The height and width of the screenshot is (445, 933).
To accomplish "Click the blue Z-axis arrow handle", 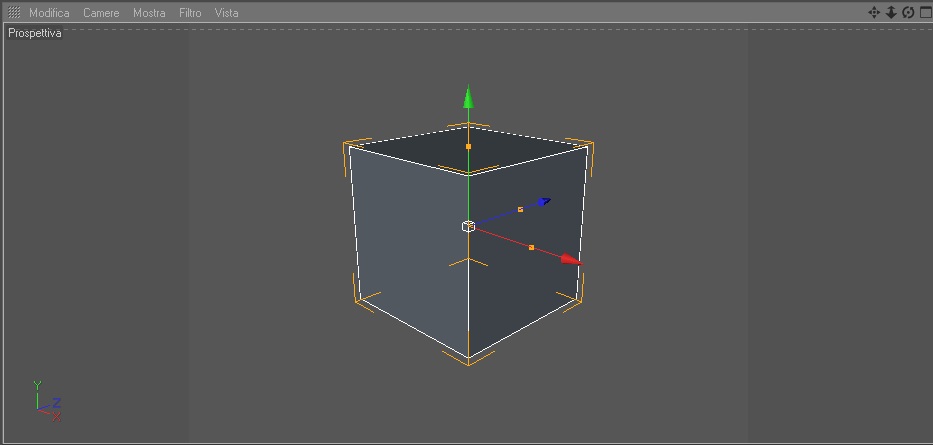I will click(543, 202).
